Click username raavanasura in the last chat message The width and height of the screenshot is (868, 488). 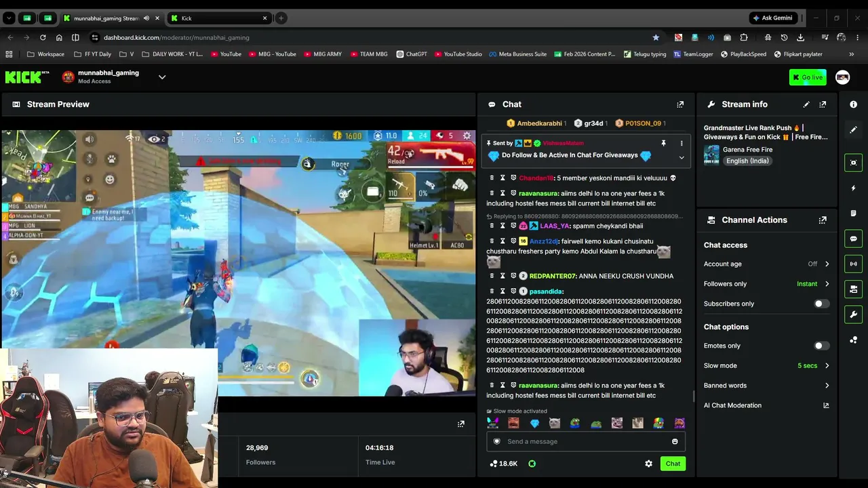coord(538,386)
